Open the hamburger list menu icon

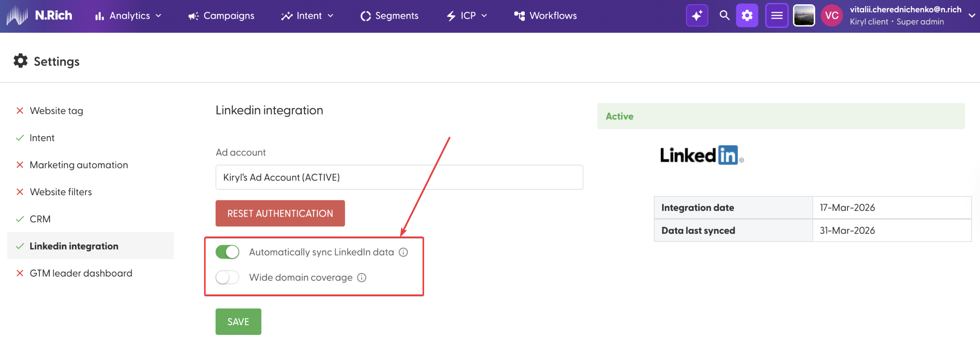776,16
